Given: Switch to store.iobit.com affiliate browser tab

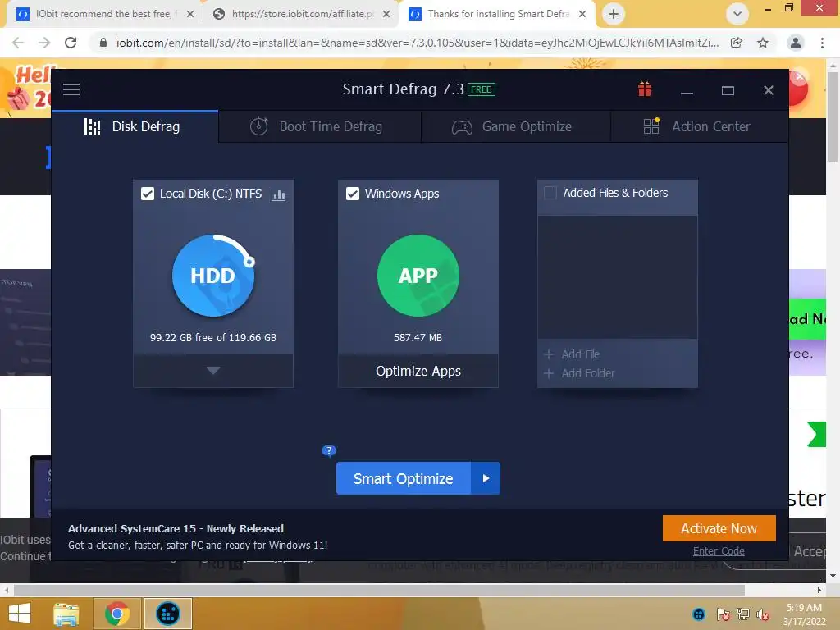Looking at the screenshot, I should [302, 14].
